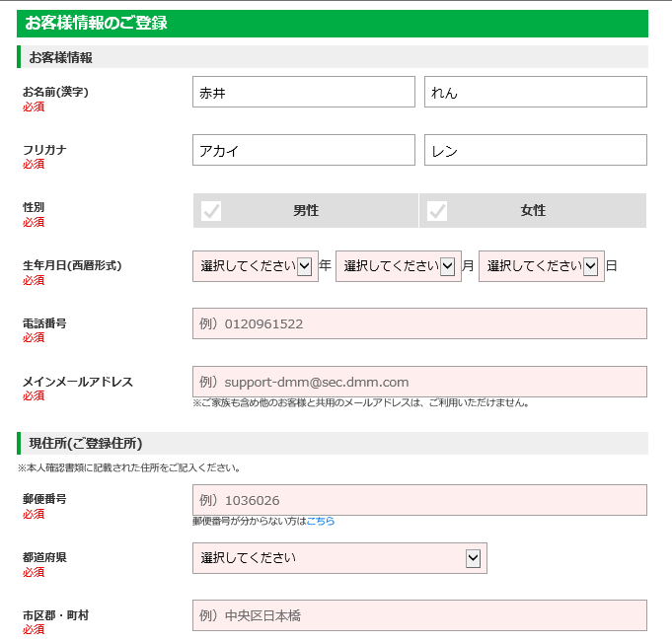Click the お客様情報 section heading

point(333,57)
